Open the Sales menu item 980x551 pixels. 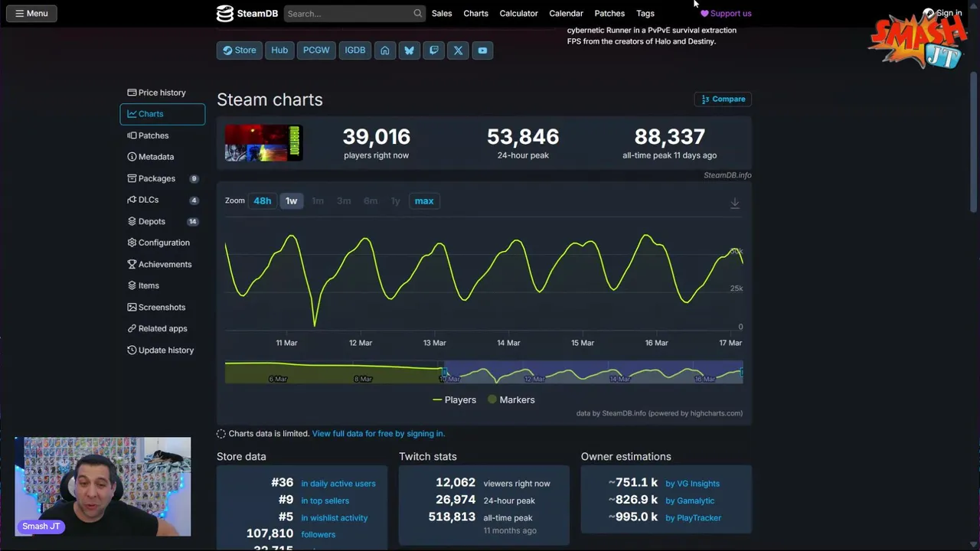(442, 13)
